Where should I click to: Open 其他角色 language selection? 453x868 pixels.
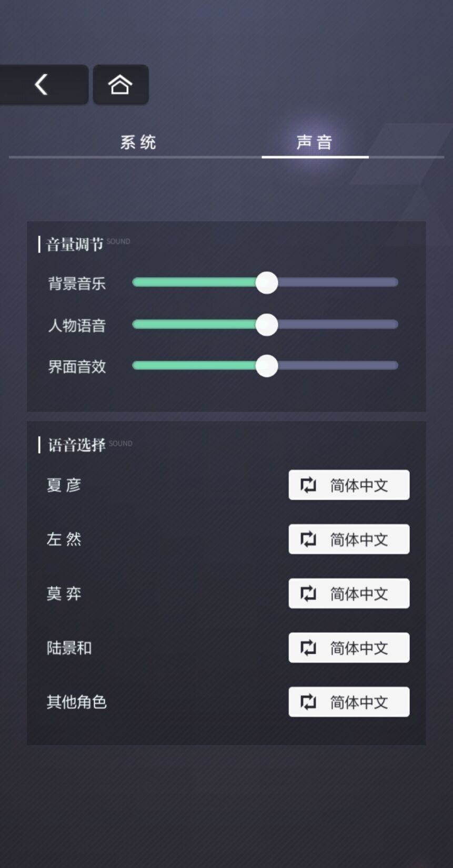pyautogui.click(x=349, y=702)
